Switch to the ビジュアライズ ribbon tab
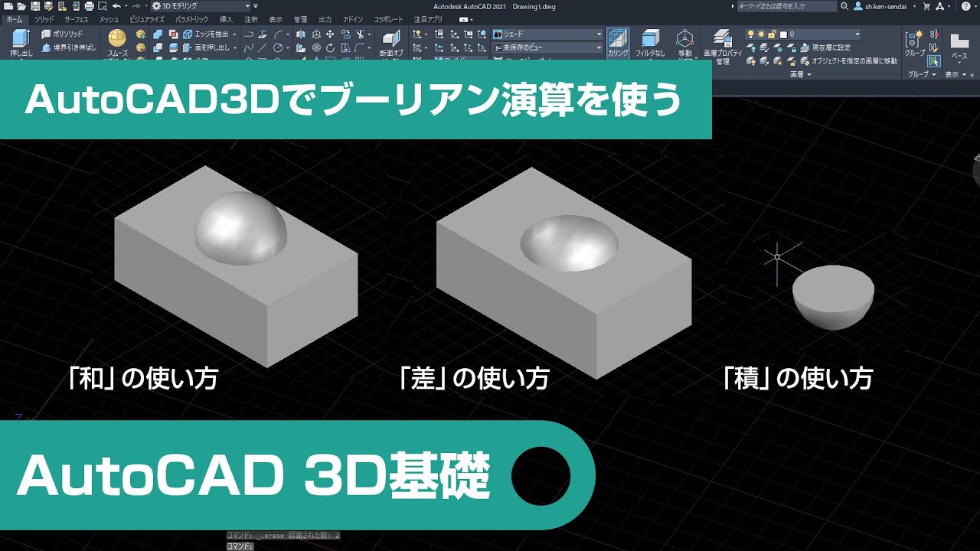 [x=147, y=19]
